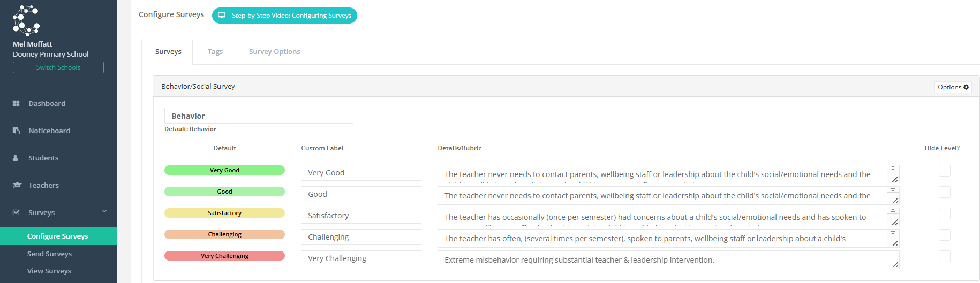The height and width of the screenshot is (283, 980).
Task: Click the red Very Challenging color label
Action: point(224,256)
